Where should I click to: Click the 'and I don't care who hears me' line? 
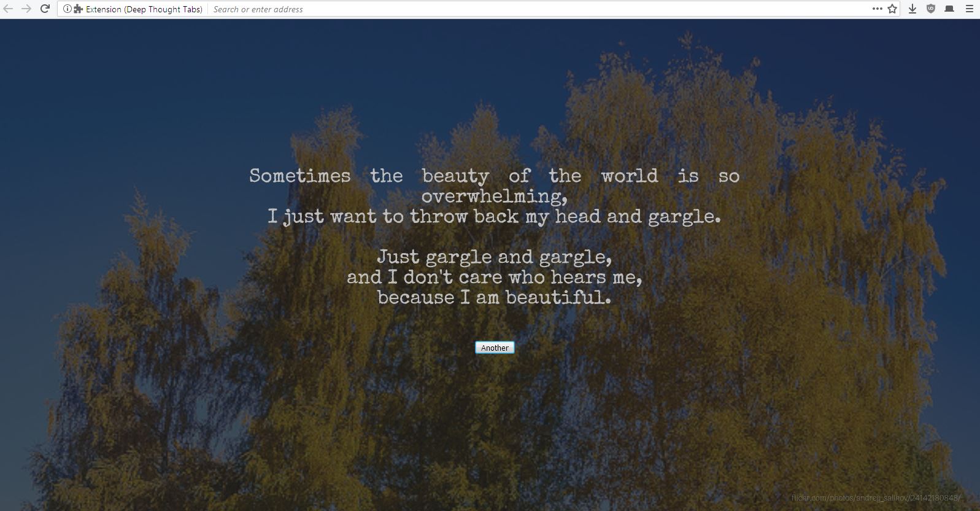click(494, 278)
